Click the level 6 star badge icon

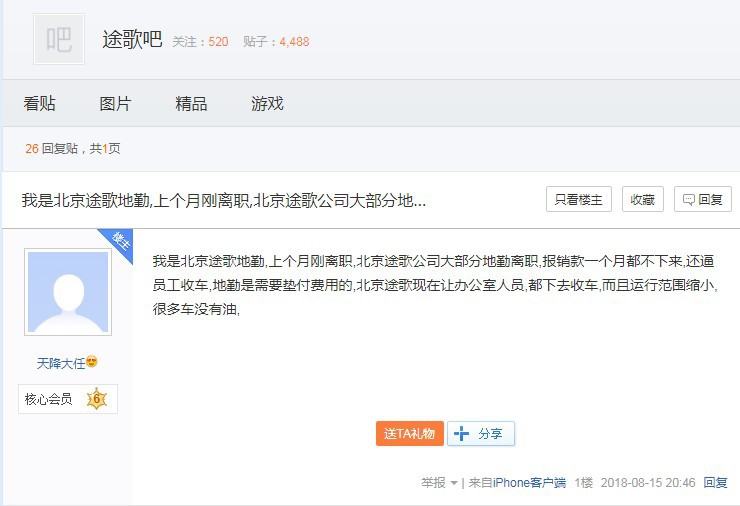click(x=96, y=399)
